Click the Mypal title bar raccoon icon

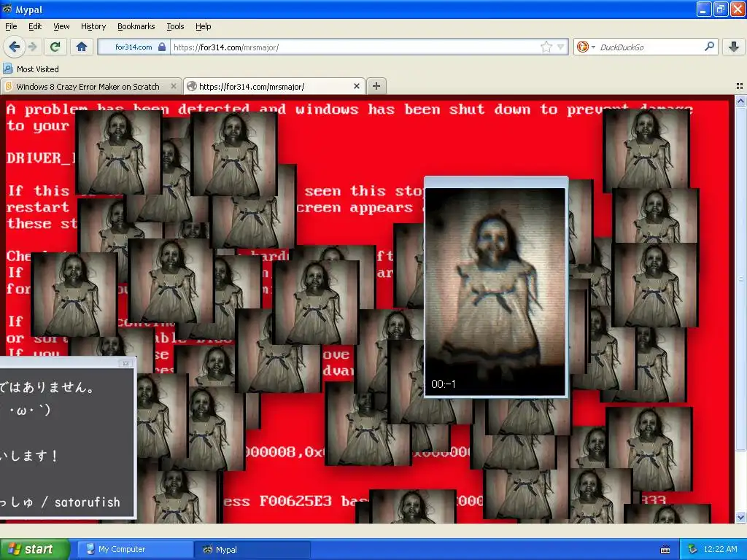pos(7,9)
